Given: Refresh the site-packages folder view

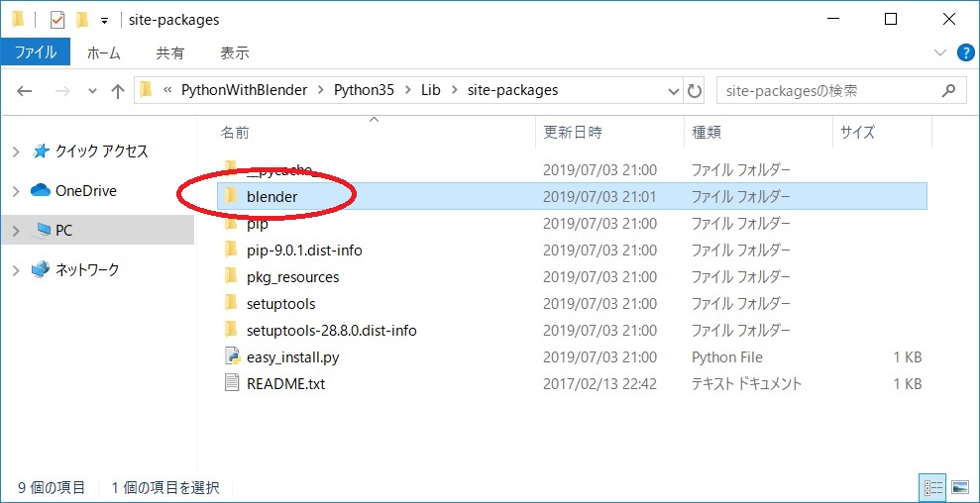Looking at the screenshot, I should click(695, 91).
